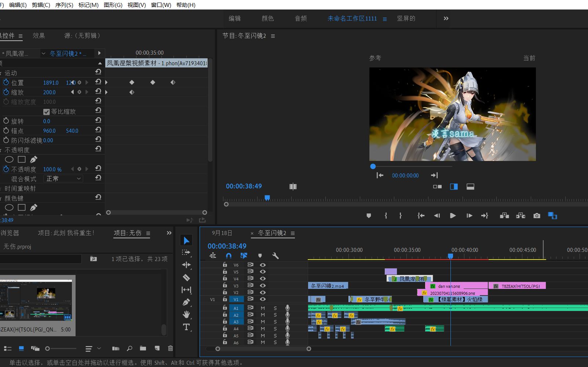588x367 pixels.
Task: Click the Lift button in program monitor
Action: 504,216
